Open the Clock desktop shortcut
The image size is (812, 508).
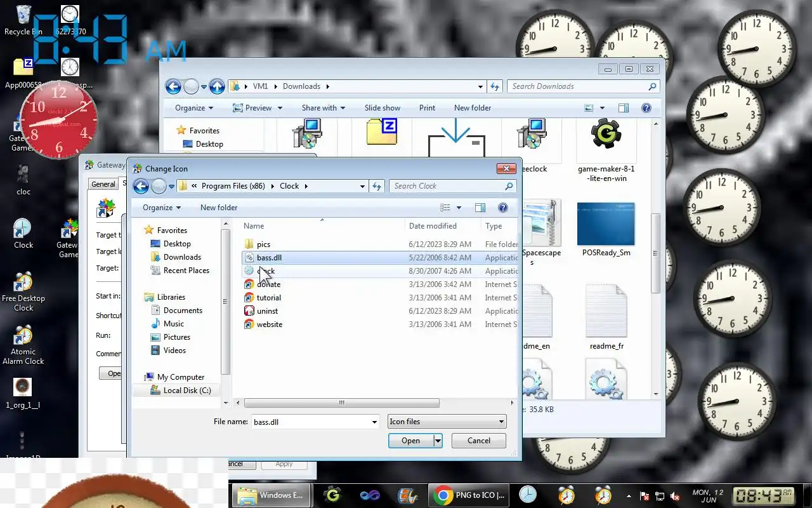(x=23, y=234)
